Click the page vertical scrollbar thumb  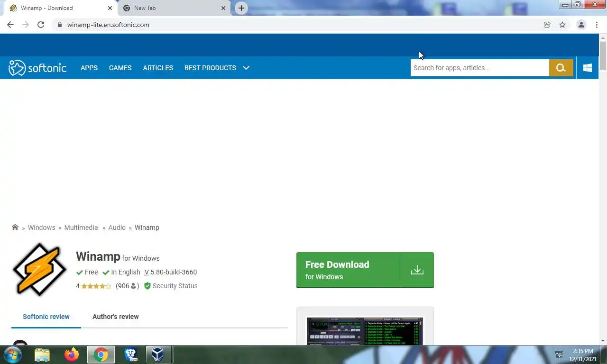pyautogui.click(x=603, y=56)
